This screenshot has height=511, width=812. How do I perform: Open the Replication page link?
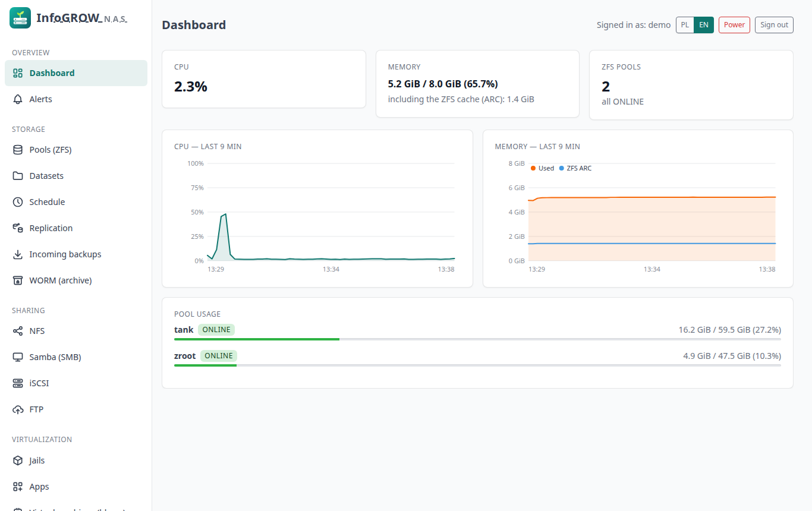76,228
